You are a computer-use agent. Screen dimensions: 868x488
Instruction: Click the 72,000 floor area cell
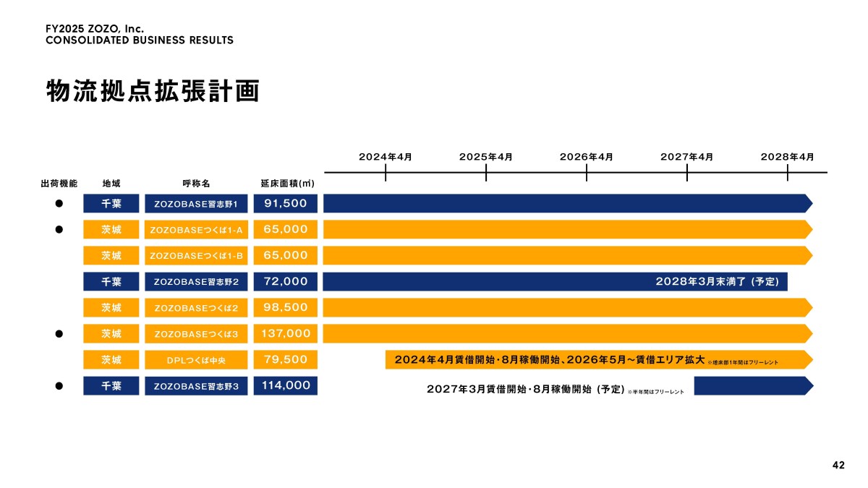point(285,282)
